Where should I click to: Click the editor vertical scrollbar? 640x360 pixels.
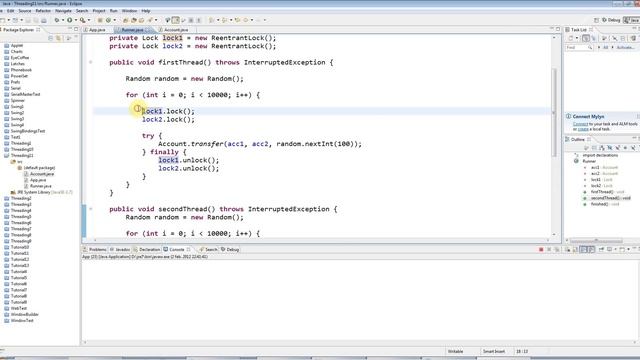(x=554, y=113)
